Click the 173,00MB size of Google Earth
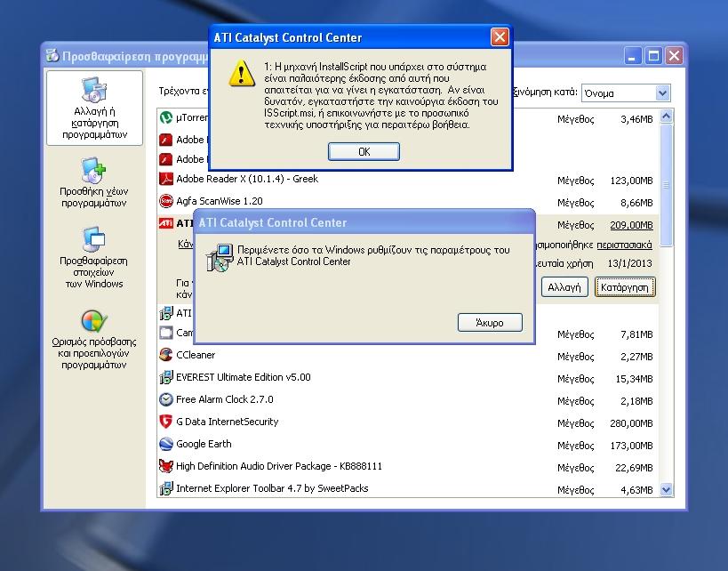The height and width of the screenshot is (571, 728). pyautogui.click(x=631, y=446)
